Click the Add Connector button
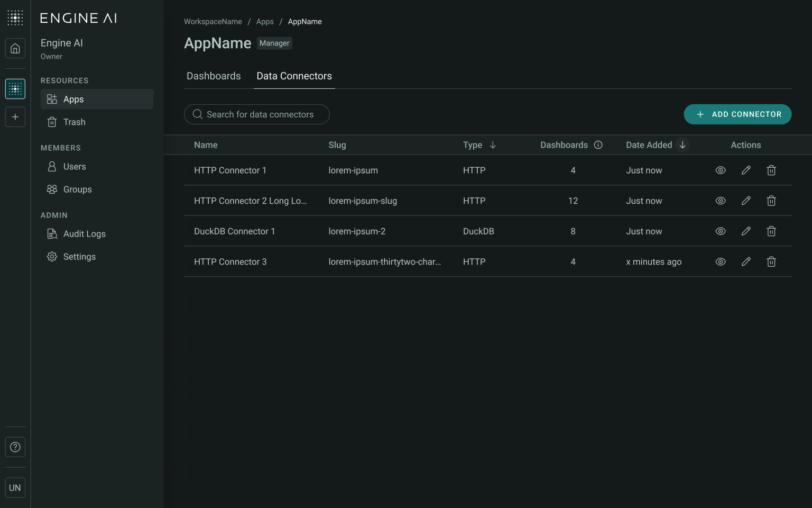The height and width of the screenshot is (508, 812). pos(737,114)
